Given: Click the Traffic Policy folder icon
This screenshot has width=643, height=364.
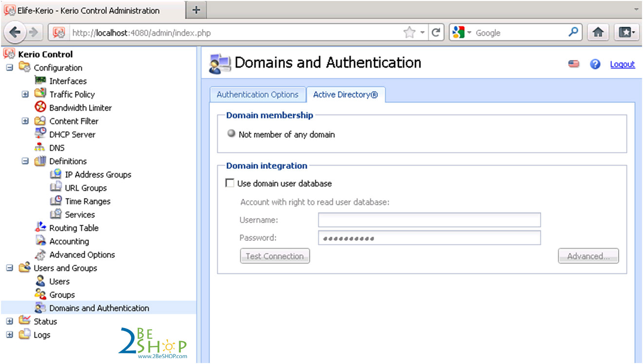Looking at the screenshot, I should (40, 94).
